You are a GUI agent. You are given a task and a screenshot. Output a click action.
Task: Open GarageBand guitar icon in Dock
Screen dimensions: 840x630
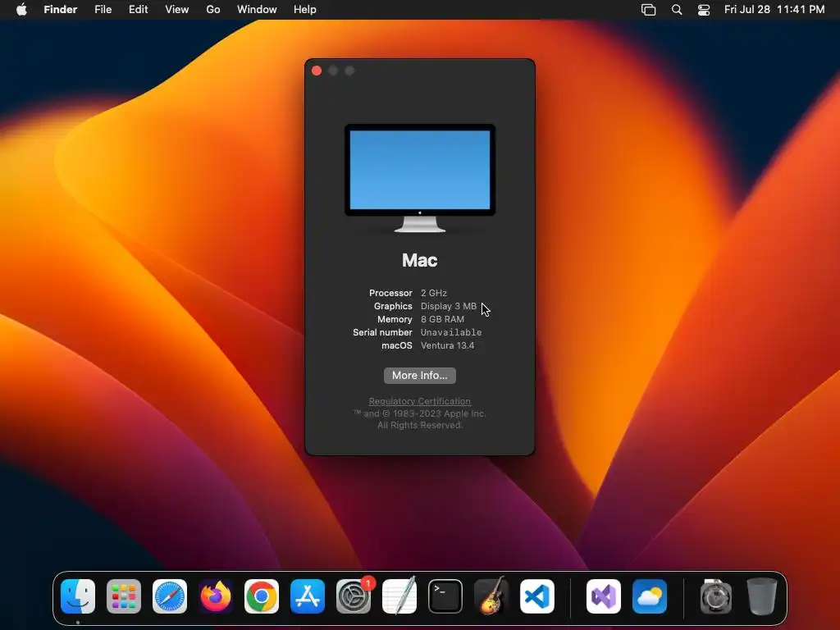[x=491, y=596]
